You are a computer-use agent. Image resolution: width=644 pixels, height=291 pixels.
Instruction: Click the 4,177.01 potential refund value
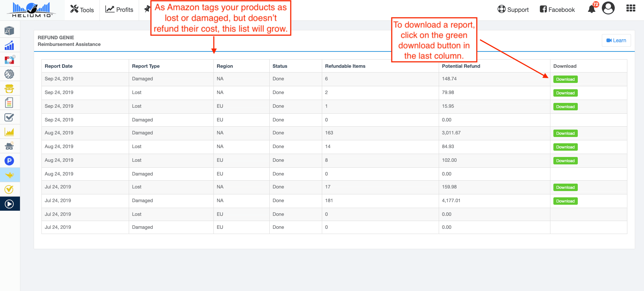[451, 200]
